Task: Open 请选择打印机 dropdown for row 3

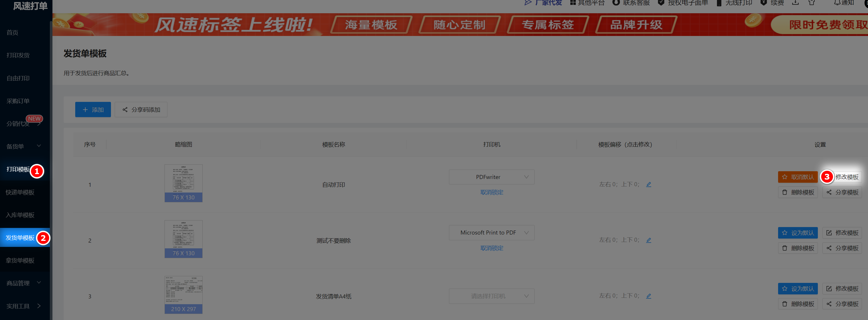Action: tap(491, 296)
